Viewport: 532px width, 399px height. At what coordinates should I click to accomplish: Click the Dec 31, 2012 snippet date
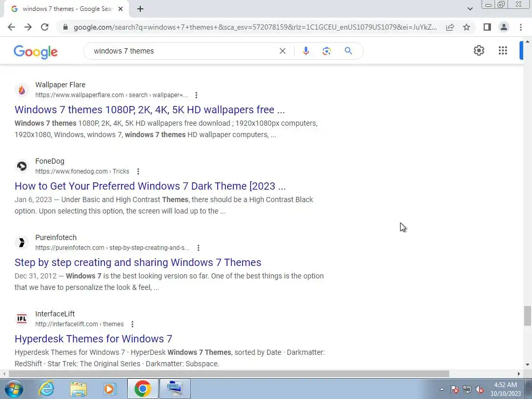(36, 276)
